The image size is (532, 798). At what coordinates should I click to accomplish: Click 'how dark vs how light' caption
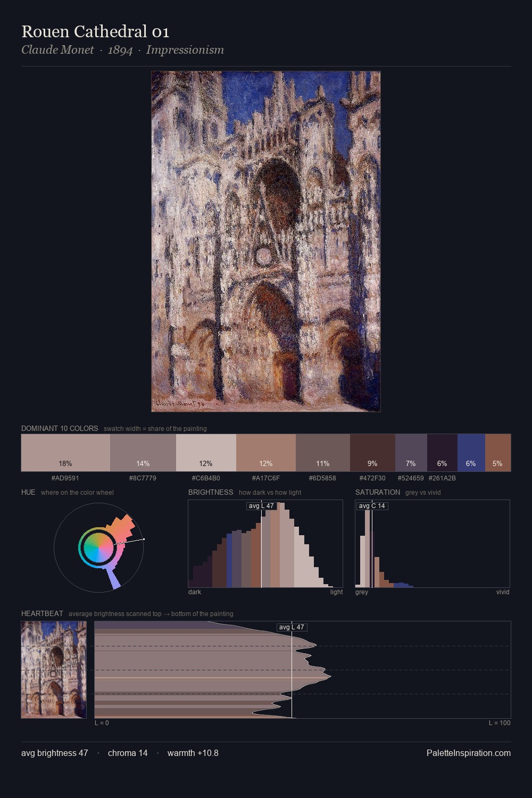(x=270, y=492)
